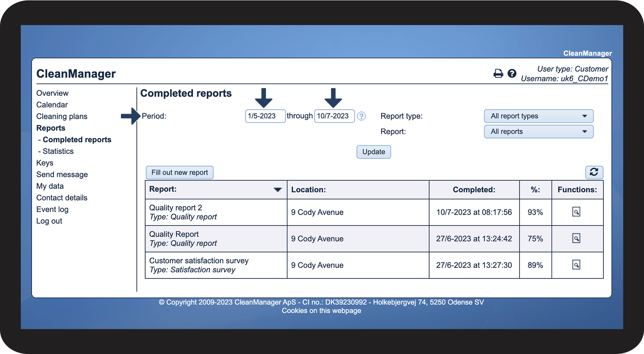Click 9 Cody Avenue in Quality report 2 row
The image size is (644, 354).
317,212
